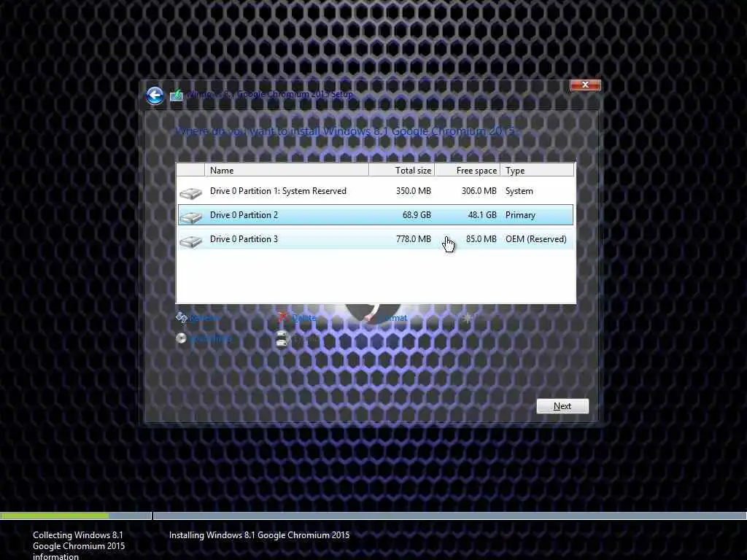Click the drive icon beside Drive 0 Partition 3
Viewport: 747px width, 560px height.
(190, 241)
